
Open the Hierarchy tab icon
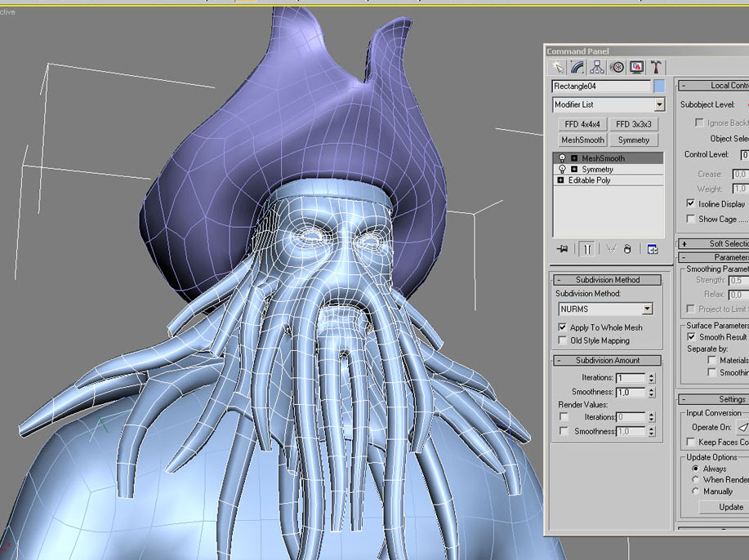(x=597, y=67)
